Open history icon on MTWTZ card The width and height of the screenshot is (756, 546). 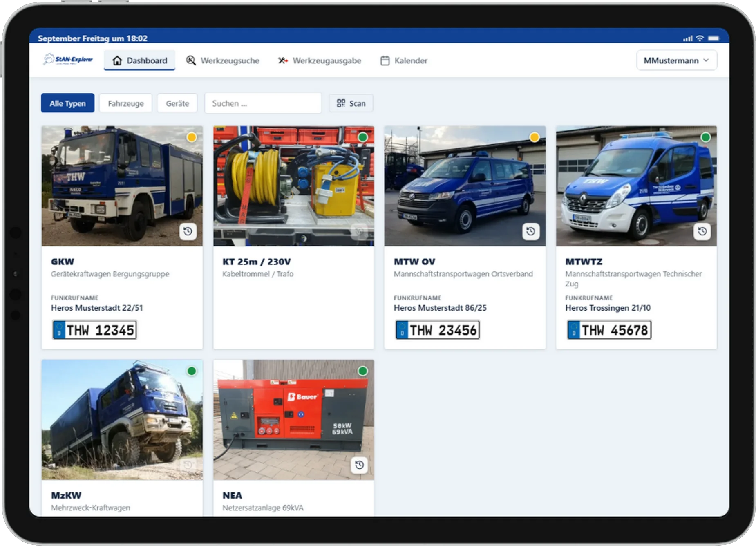coord(702,232)
